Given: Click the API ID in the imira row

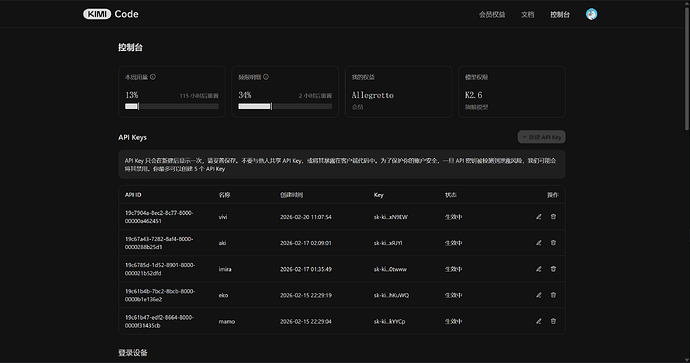Looking at the screenshot, I should [160, 269].
